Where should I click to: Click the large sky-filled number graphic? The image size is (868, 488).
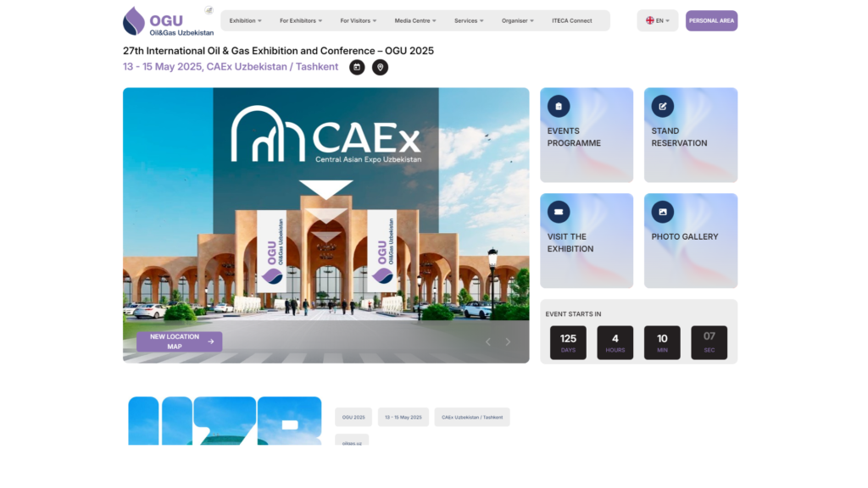[225, 421]
